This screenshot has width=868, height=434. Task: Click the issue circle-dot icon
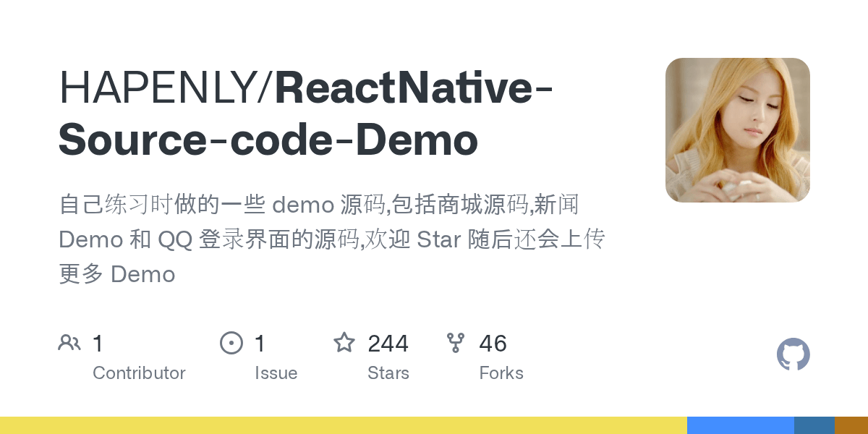coord(231,343)
